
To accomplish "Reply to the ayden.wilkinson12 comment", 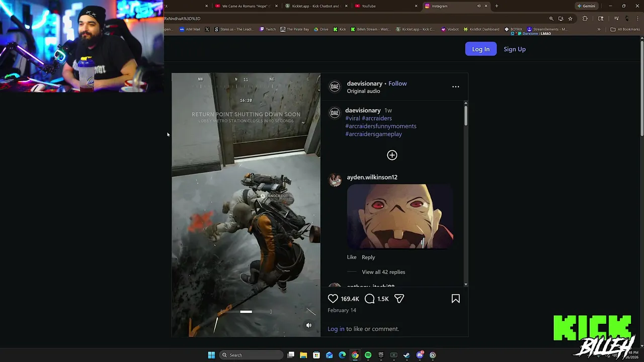I will pyautogui.click(x=368, y=257).
